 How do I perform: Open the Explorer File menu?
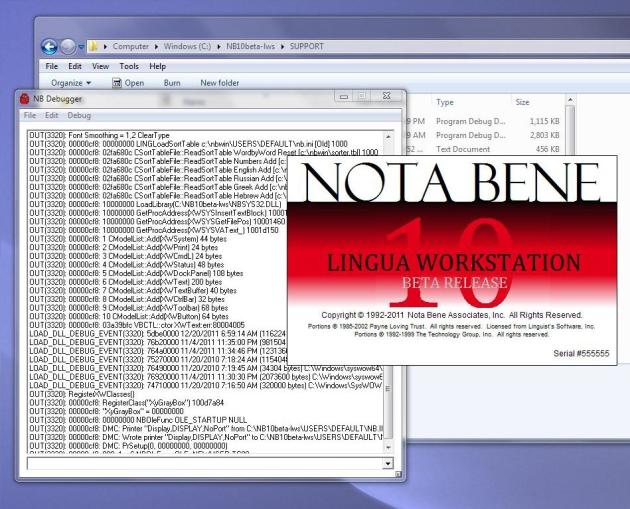pyautogui.click(x=51, y=66)
